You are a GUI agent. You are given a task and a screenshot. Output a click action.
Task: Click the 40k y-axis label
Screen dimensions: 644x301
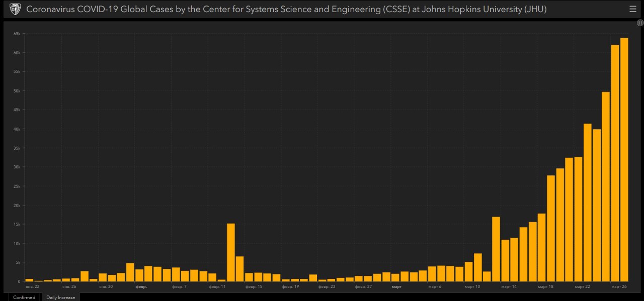tap(17, 129)
